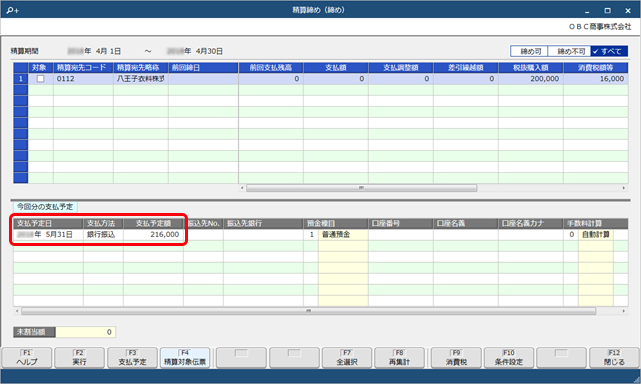Click the 消費税額等 column header
The width and height of the screenshot is (641, 384).
596,68
